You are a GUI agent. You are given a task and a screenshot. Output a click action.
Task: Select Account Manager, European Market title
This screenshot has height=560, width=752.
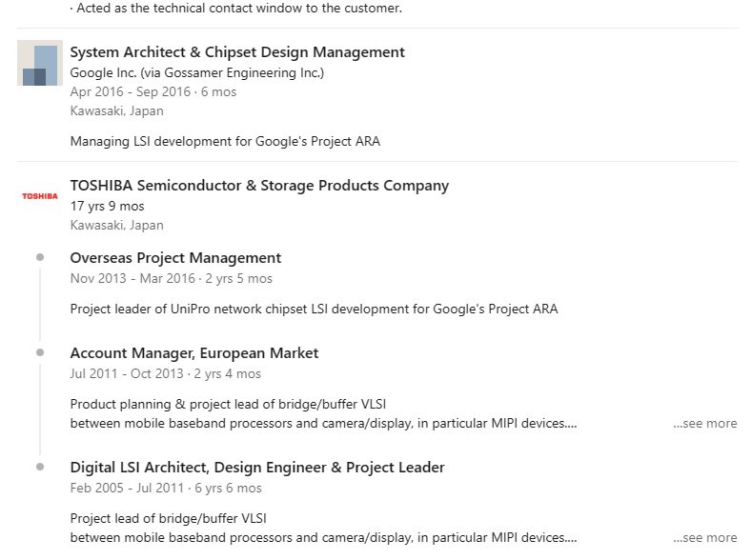coord(194,353)
